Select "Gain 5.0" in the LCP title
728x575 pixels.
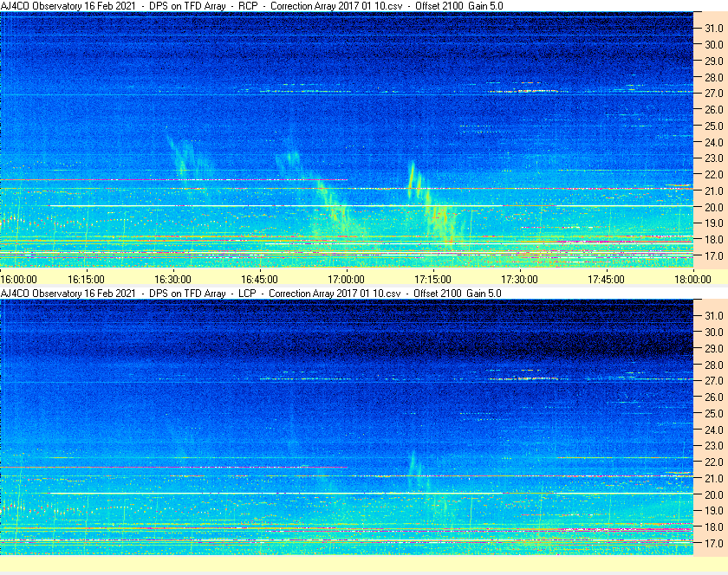[484, 294]
